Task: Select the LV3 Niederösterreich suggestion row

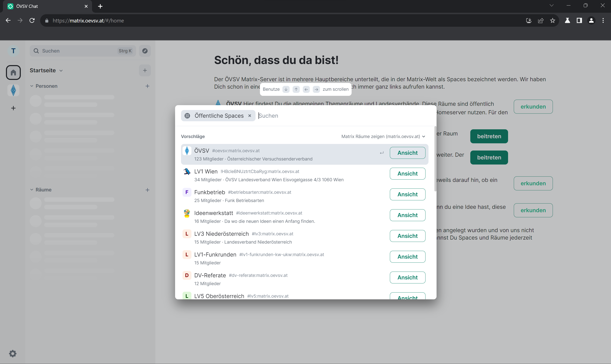Action: pos(305,237)
